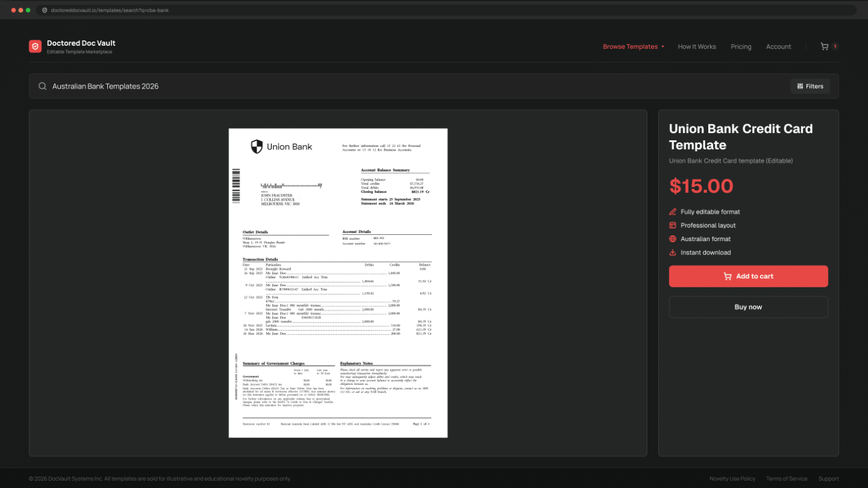This screenshot has height=488, width=868.
Task: Open the Terms of Service link
Action: (x=786, y=479)
